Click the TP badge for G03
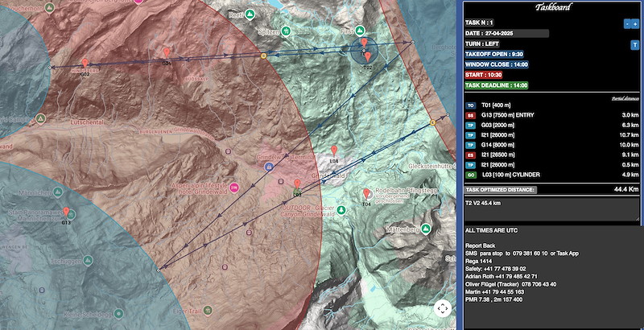This screenshot has height=330, width=644. point(471,126)
